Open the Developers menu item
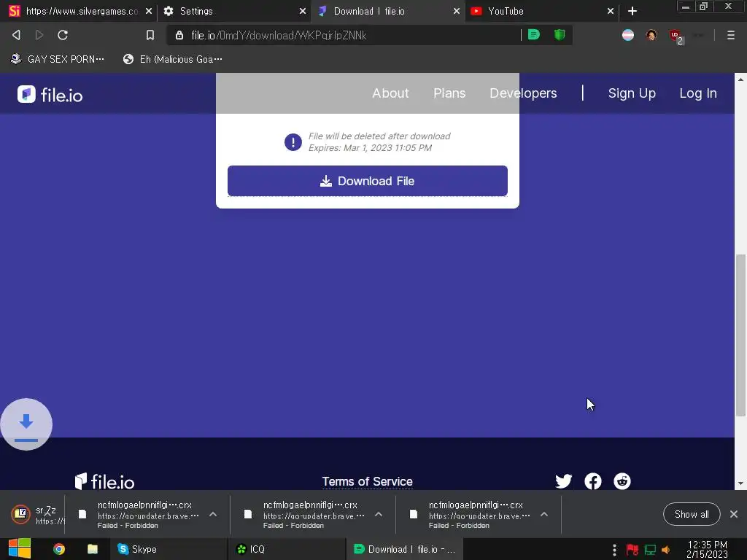 point(523,93)
